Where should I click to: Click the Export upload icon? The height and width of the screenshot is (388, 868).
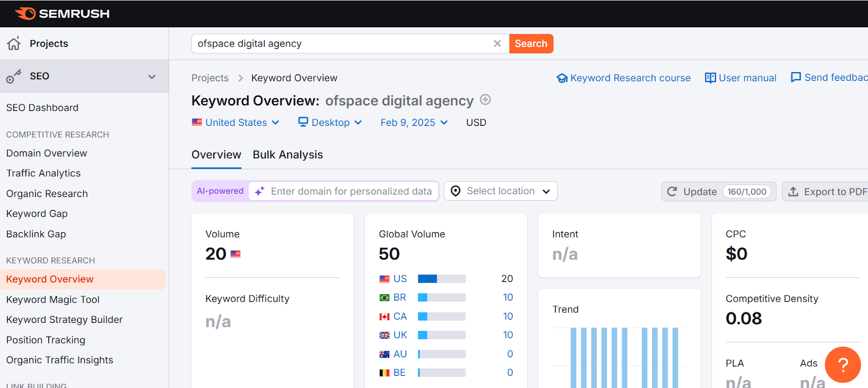(x=793, y=192)
